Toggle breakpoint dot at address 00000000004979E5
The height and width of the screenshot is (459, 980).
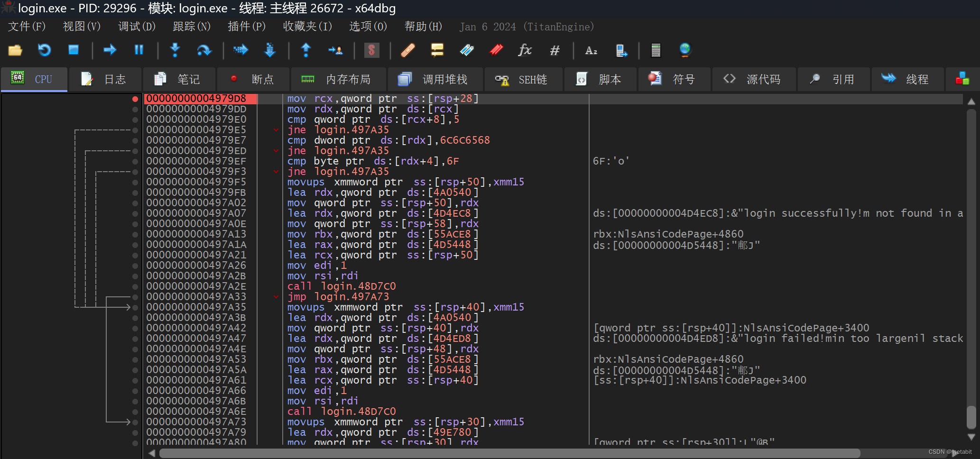click(135, 130)
